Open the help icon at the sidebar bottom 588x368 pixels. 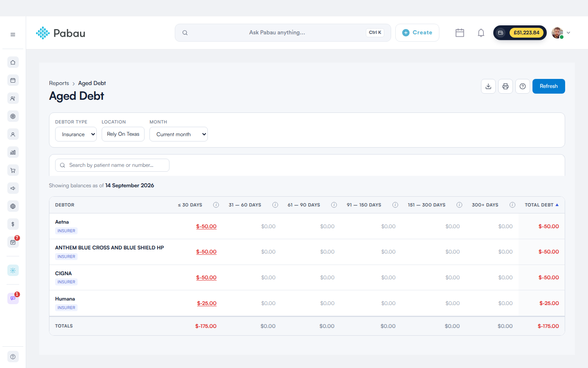point(13,357)
